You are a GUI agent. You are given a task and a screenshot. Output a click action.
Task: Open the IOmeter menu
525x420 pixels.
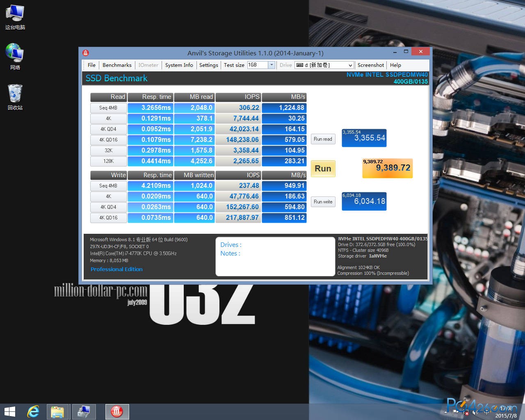[x=148, y=65]
